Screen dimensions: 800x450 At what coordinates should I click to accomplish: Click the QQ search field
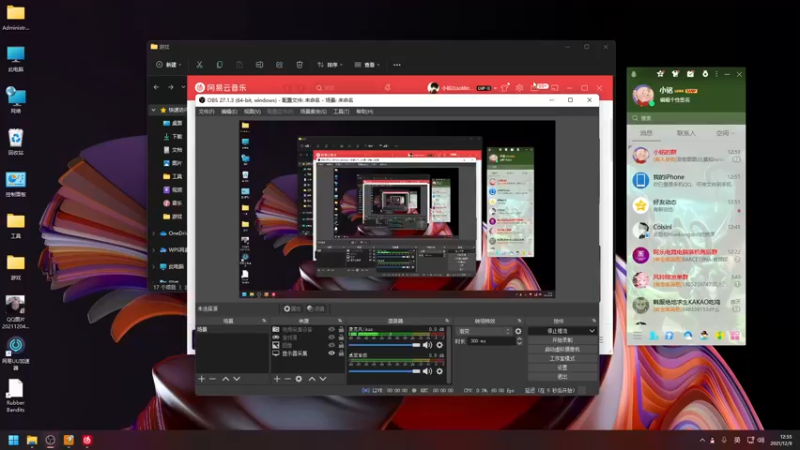(x=686, y=118)
